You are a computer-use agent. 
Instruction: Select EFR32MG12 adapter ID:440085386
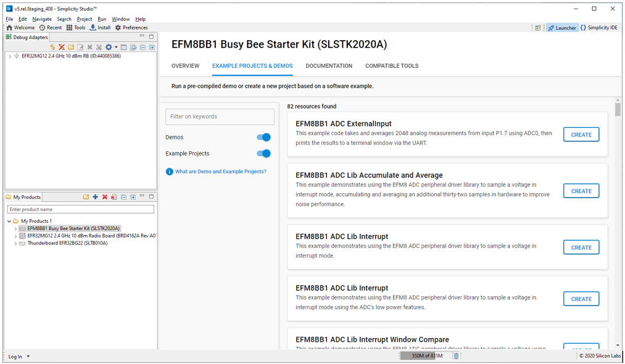point(71,56)
